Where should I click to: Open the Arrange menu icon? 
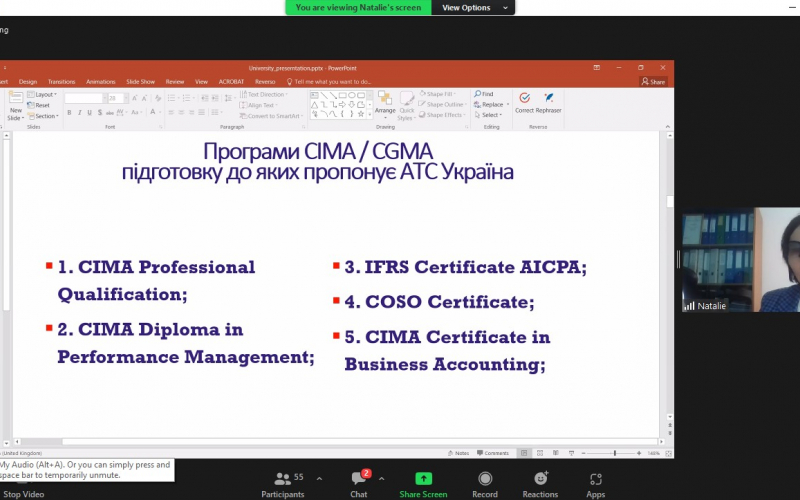tap(385, 99)
